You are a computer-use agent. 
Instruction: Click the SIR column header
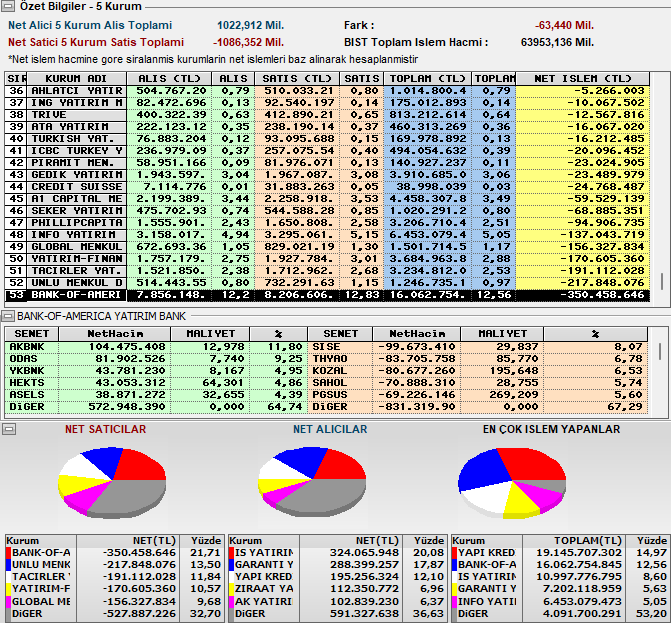(x=16, y=79)
